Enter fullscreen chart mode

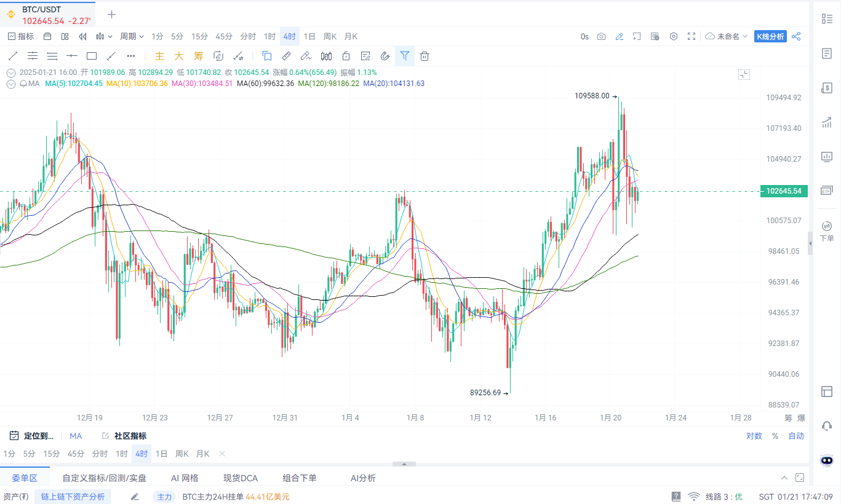[692, 37]
